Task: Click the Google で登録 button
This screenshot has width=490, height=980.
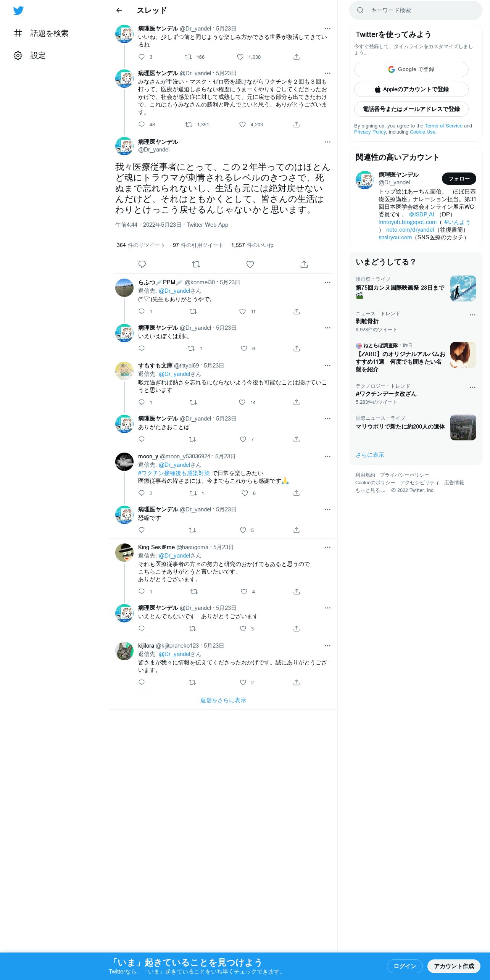Action: pos(411,69)
